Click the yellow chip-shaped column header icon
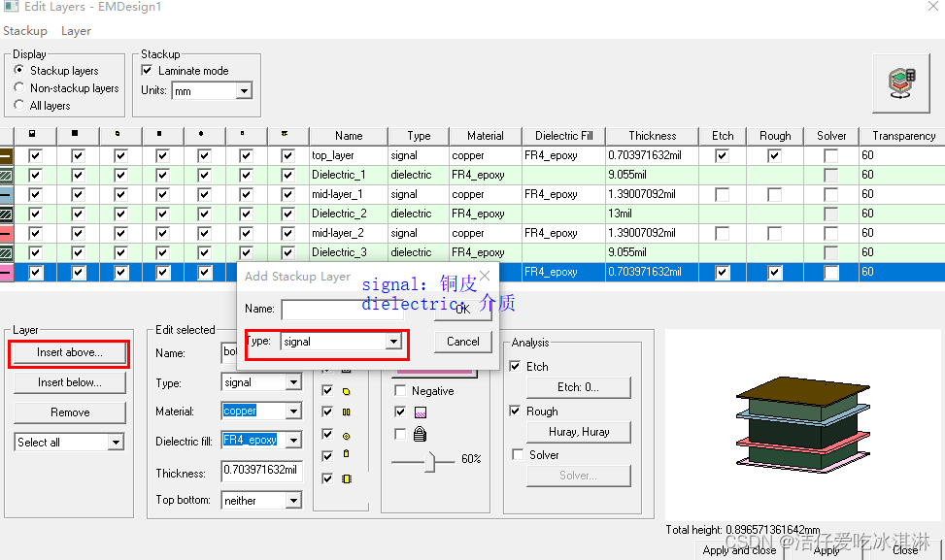This screenshot has height=560, width=945. [x=285, y=134]
